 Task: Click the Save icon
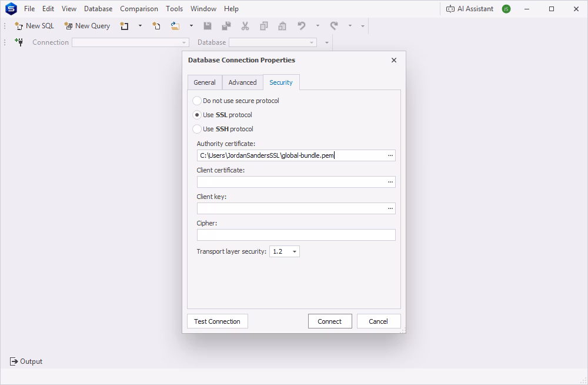208,26
